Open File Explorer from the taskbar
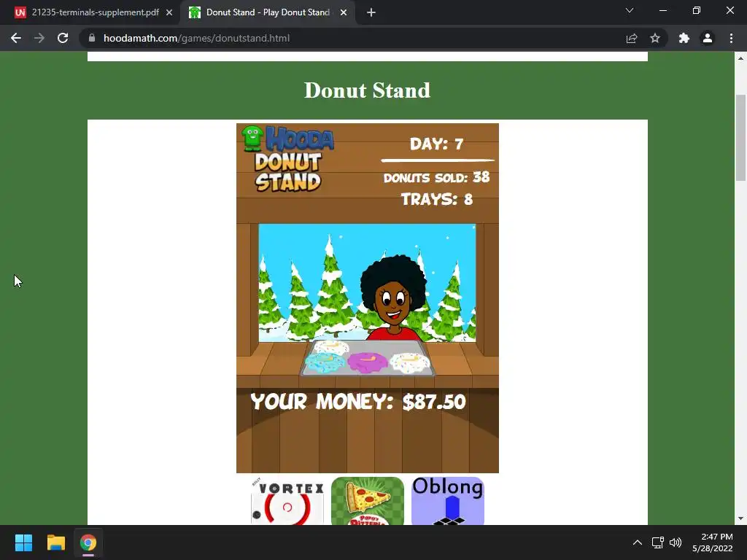The height and width of the screenshot is (560, 747). click(x=55, y=542)
